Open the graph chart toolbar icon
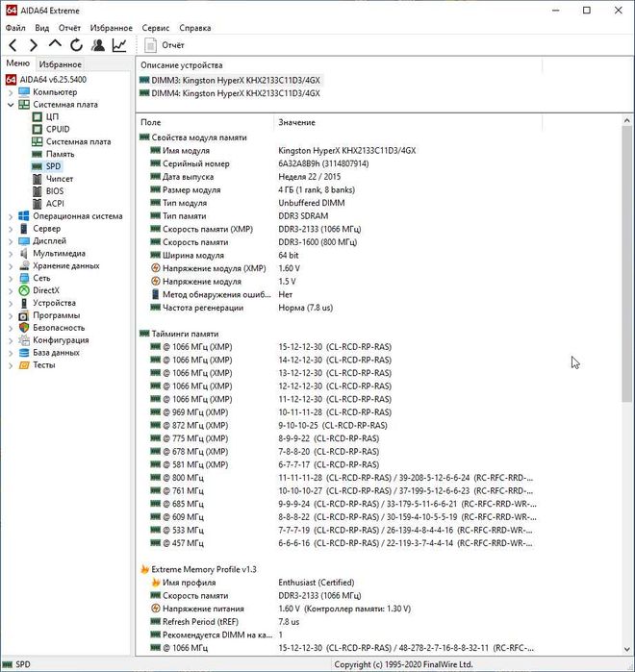This screenshot has width=635, height=672. point(119,45)
